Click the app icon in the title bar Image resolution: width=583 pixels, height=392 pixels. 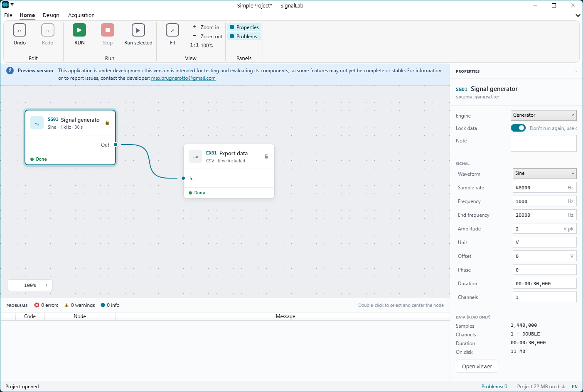point(5,5)
